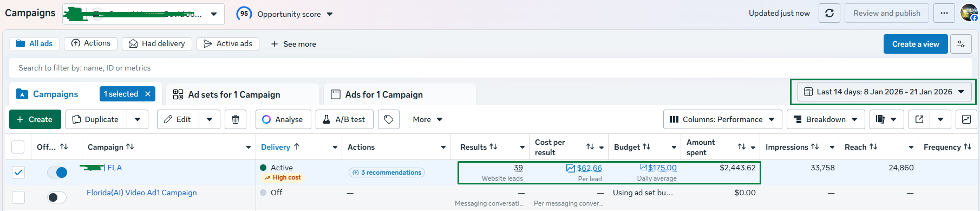Image resolution: width=980 pixels, height=211 pixels.
Task: Click the green Create button
Action: tap(35, 119)
